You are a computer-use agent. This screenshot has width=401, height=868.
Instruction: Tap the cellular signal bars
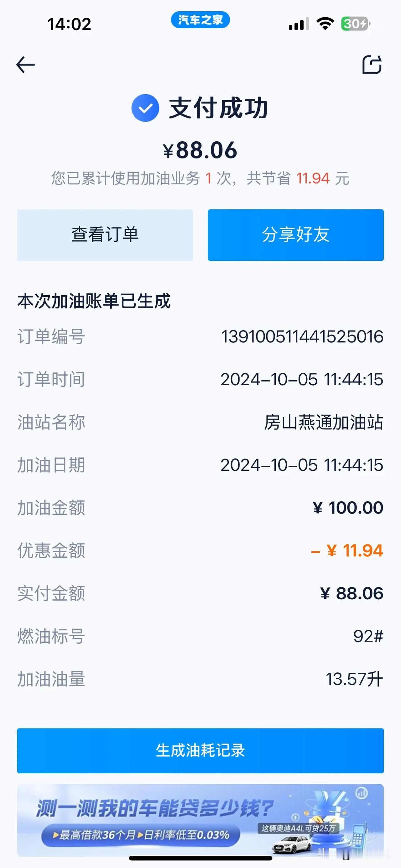[x=299, y=24]
